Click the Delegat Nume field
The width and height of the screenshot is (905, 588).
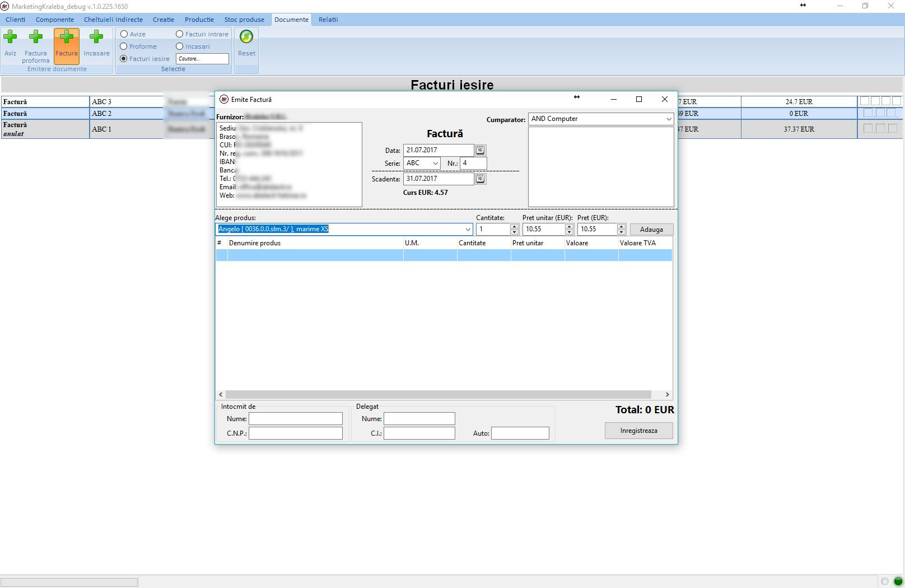419,419
